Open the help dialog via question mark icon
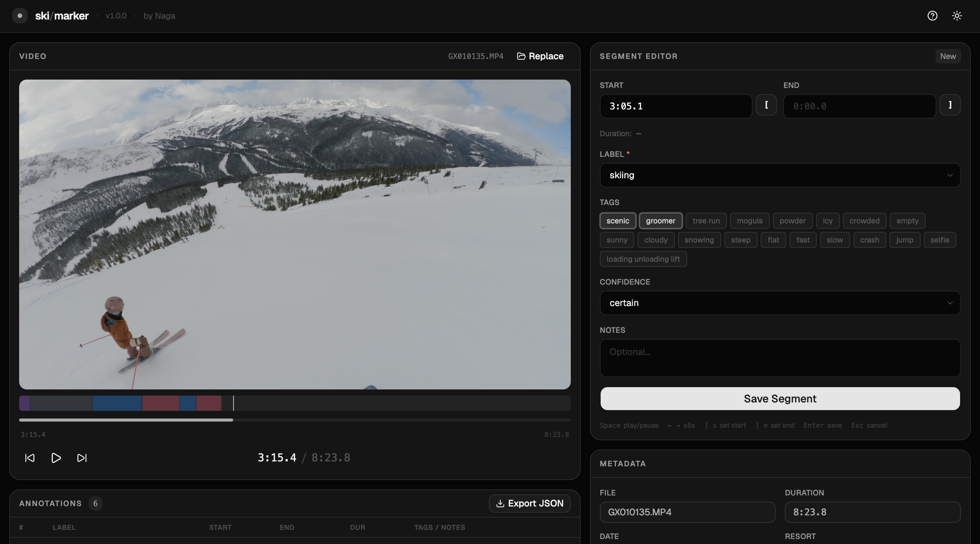Image resolution: width=980 pixels, height=544 pixels. 932,16
